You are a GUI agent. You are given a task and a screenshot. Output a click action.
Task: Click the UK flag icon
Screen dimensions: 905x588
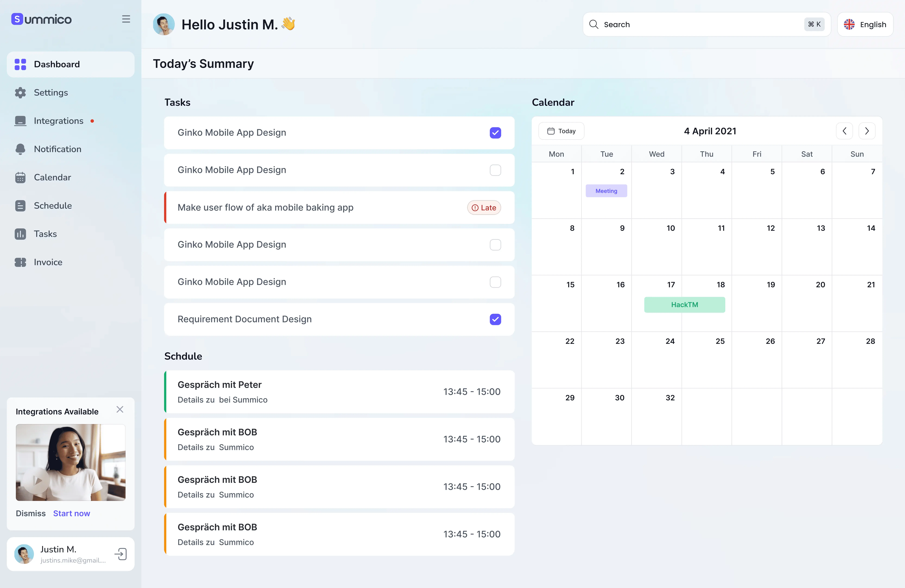(849, 24)
